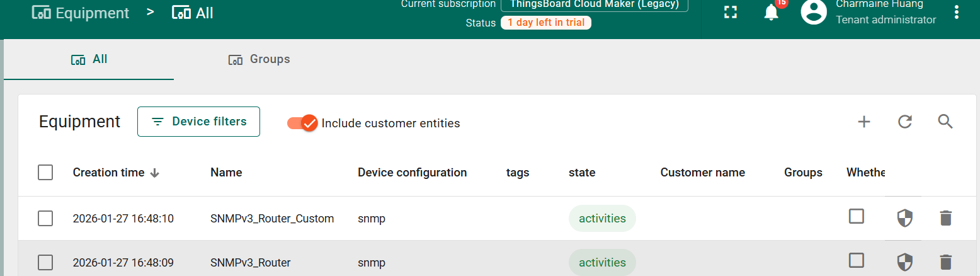
Task: Delete the SNMPv3_Router device
Action: coord(945,262)
